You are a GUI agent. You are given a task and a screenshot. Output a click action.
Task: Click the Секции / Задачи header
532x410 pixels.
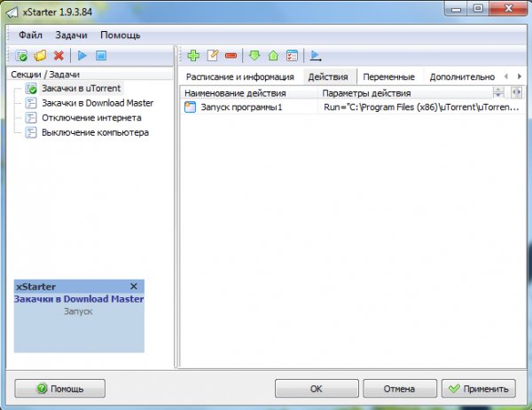tap(90, 75)
